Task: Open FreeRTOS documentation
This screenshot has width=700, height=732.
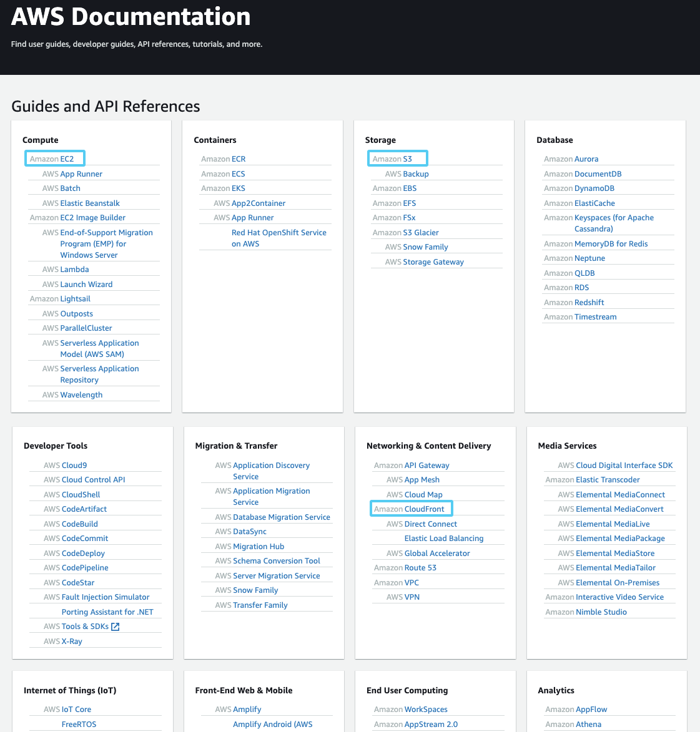Action: [x=79, y=725]
